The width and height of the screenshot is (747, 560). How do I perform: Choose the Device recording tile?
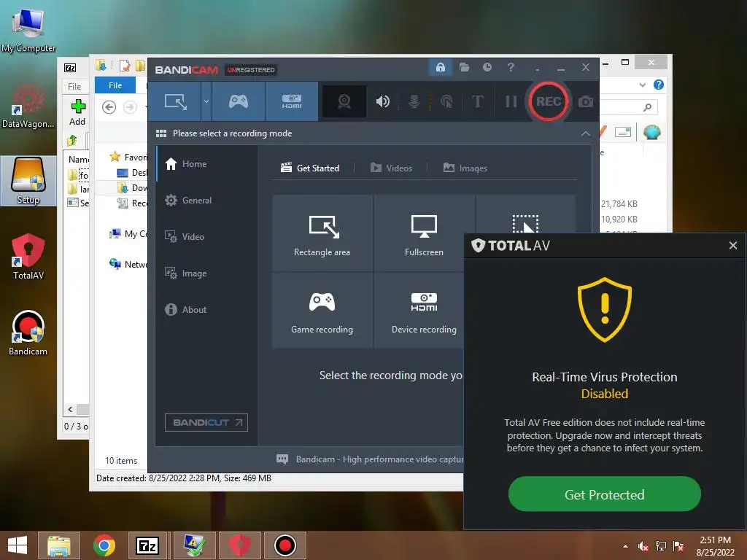coord(419,310)
